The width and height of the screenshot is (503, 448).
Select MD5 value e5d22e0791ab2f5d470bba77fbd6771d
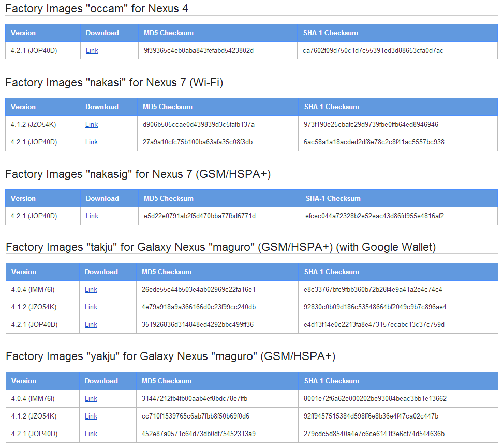200,216
